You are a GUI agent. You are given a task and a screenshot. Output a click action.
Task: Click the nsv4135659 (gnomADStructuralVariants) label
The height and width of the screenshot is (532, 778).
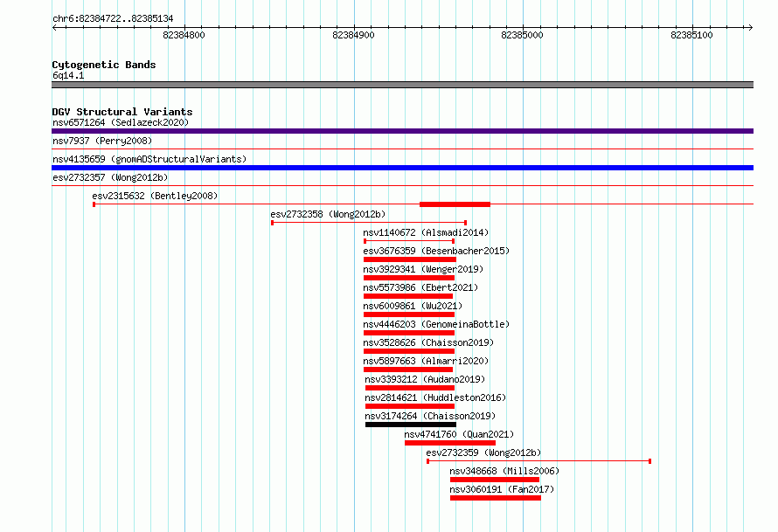pyautogui.click(x=149, y=159)
